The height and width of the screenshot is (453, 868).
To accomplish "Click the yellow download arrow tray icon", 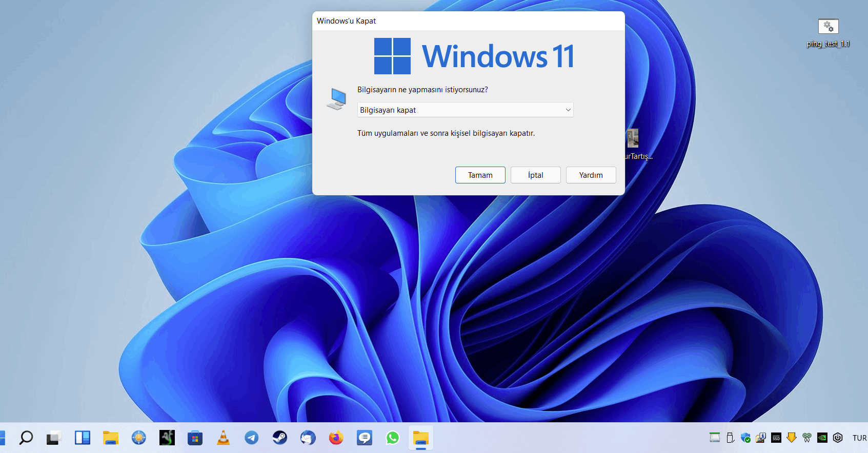I will coord(792,438).
